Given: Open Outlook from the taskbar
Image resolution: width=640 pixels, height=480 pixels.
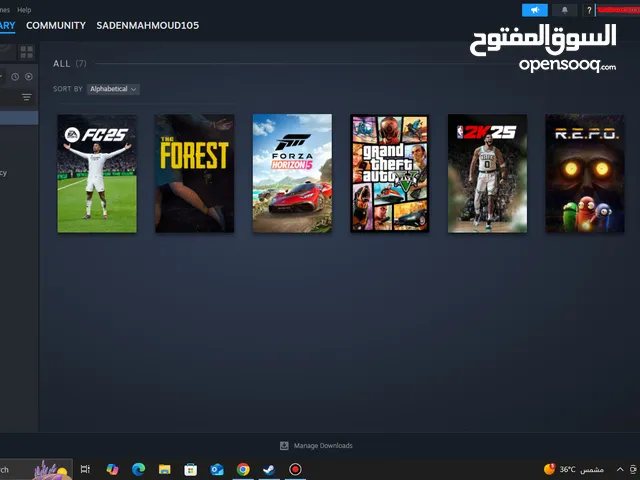Looking at the screenshot, I should coord(217,469).
